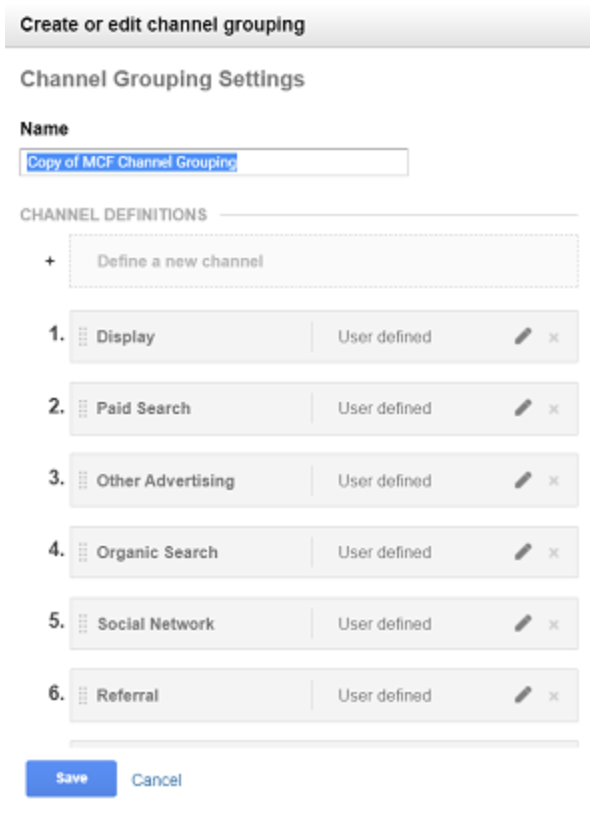Edit the Other Advertising channel pencil icon

point(523,480)
